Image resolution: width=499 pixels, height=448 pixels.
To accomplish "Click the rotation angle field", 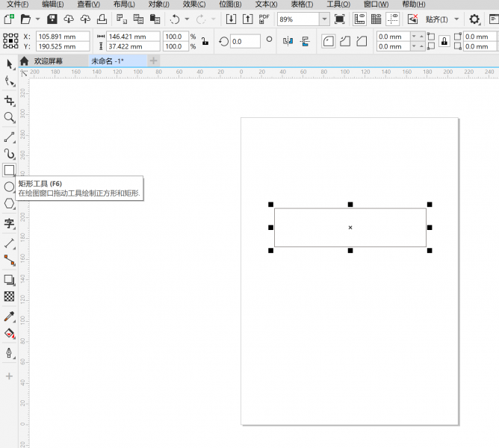I will [x=245, y=41].
